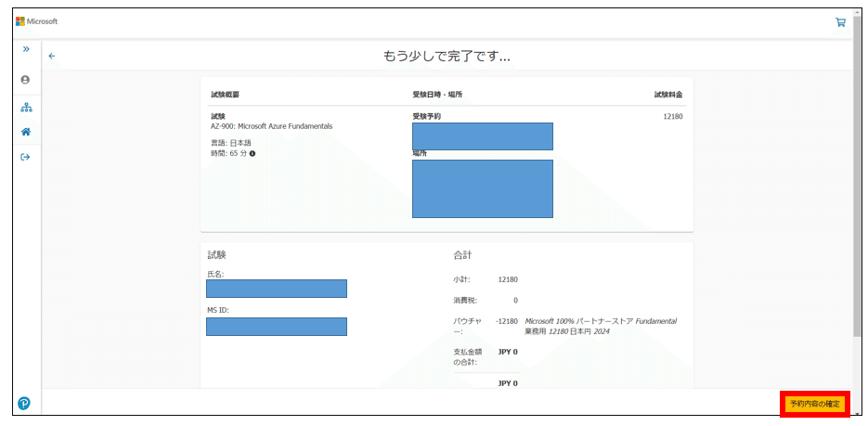
Task: Click the voucher description Microsoft 100% パートナーストア
Action: [601, 327]
